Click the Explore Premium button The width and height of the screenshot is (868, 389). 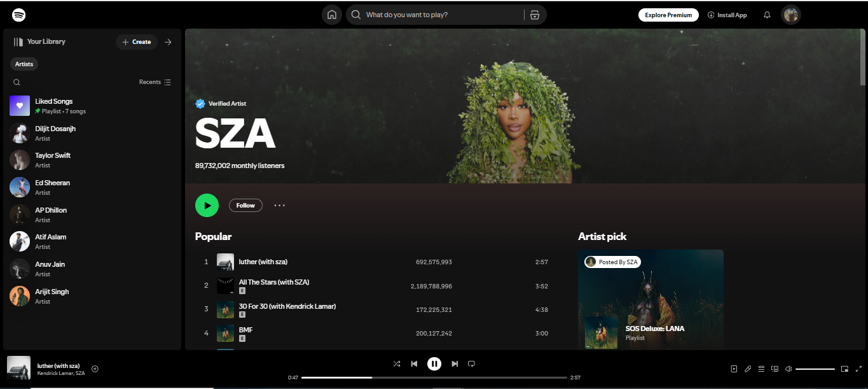coord(668,14)
